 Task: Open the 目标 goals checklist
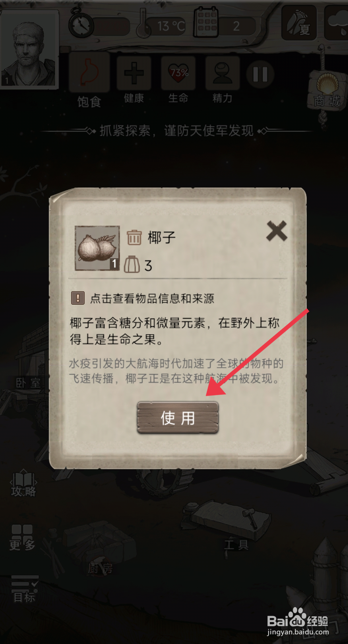tap(24, 589)
